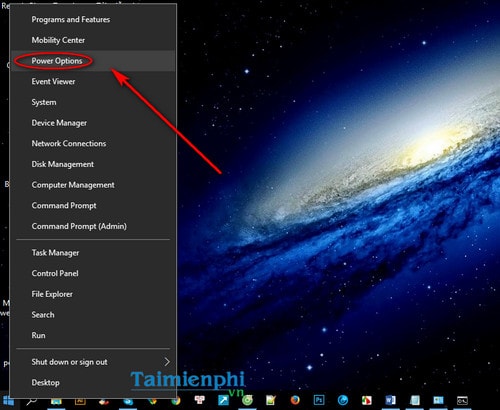
Task: Click the Windows Start button
Action: [8, 401]
